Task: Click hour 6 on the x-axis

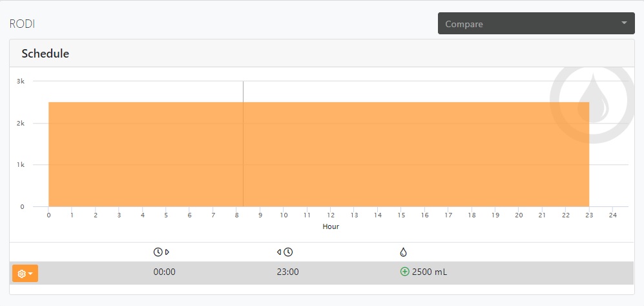Action: (x=190, y=215)
